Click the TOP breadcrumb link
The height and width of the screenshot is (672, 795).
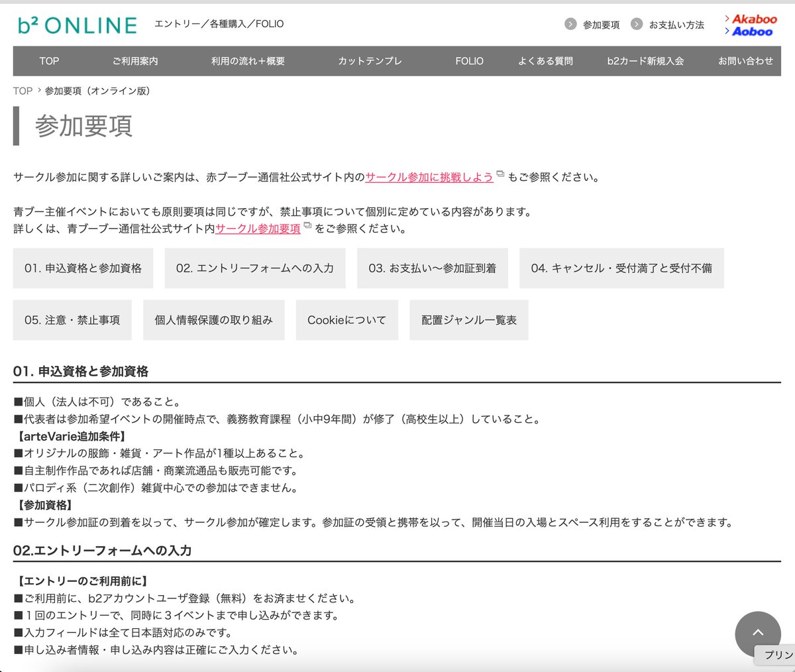[23, 91]
